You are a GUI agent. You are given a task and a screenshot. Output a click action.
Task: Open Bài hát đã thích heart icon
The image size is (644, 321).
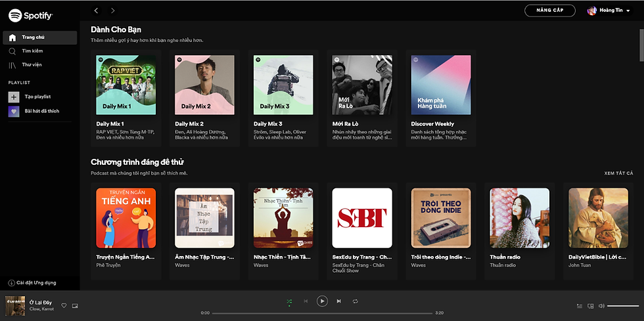pos(14,111)
